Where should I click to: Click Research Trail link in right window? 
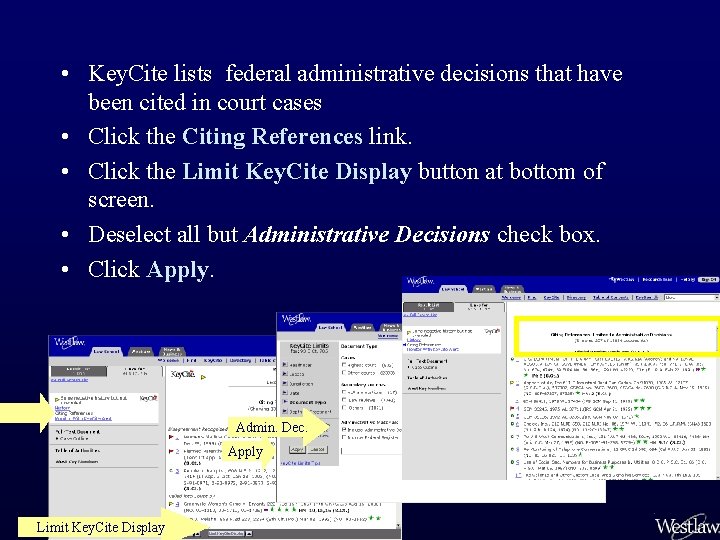point(657,280)
